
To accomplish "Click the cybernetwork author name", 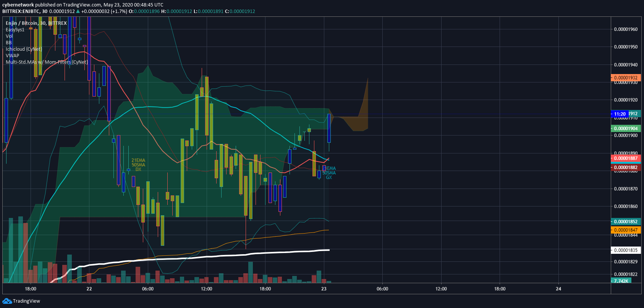I will tap(18, 5).
